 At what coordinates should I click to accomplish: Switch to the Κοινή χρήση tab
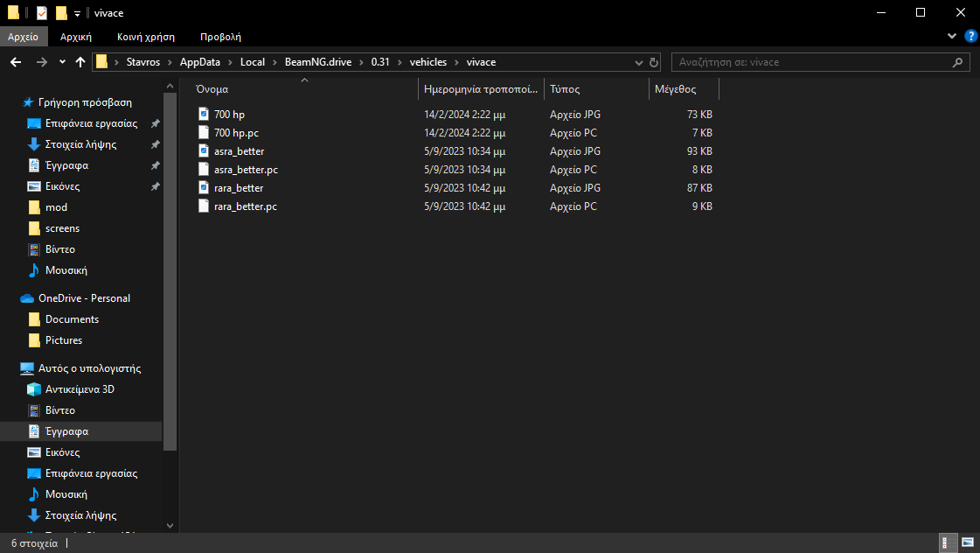point(146,37)
